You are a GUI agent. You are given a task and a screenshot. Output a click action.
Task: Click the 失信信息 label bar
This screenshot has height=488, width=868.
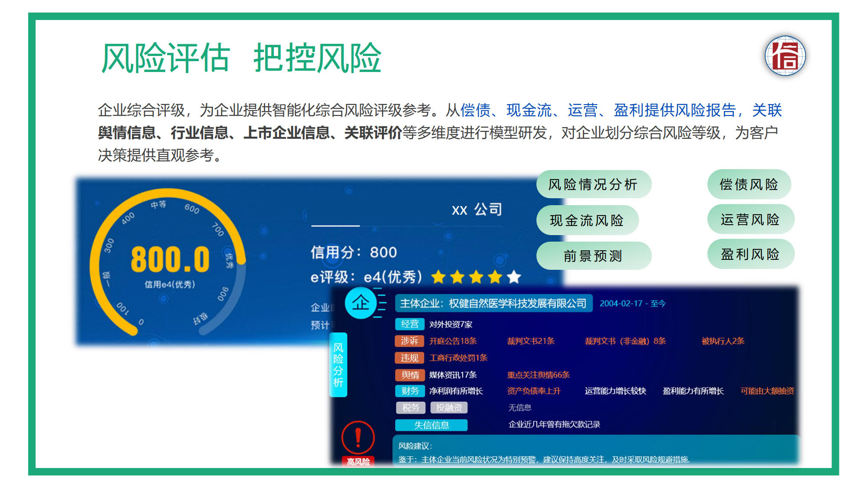[431, 425]
